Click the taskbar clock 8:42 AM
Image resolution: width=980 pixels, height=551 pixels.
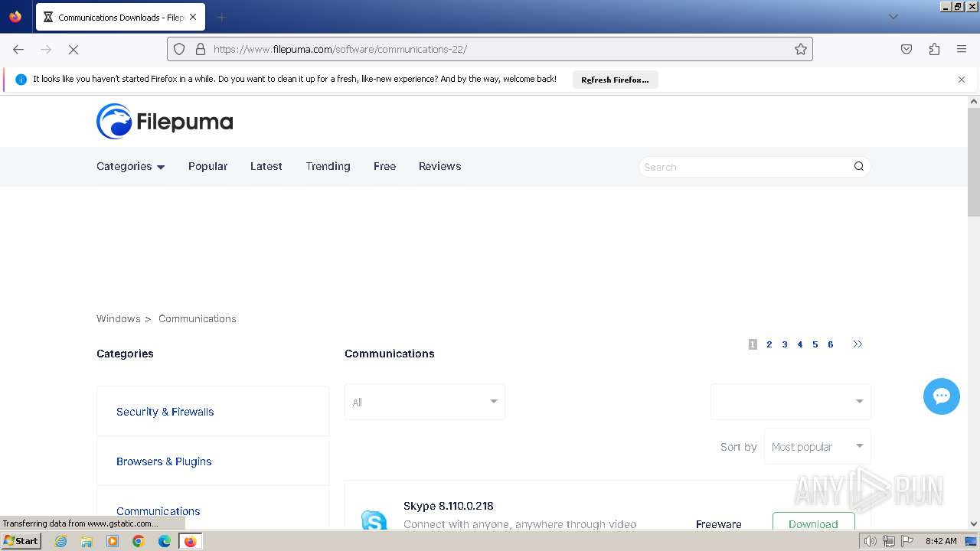(941, 541)
